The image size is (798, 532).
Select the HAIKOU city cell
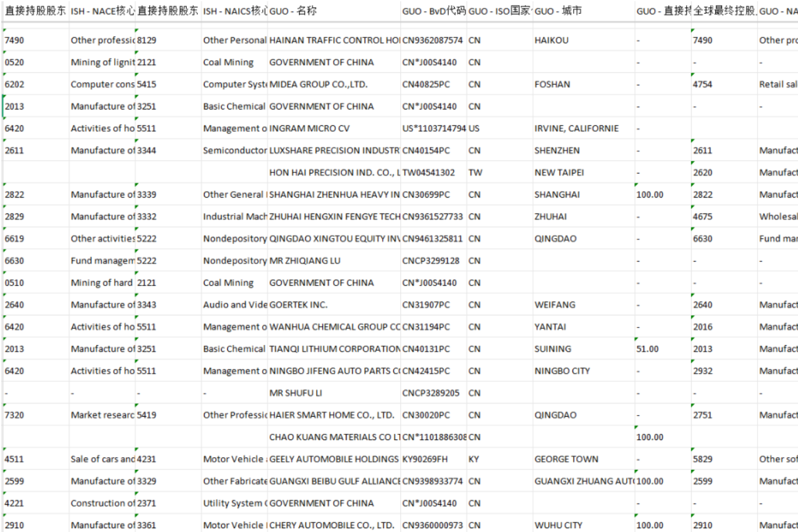point(584,41)
